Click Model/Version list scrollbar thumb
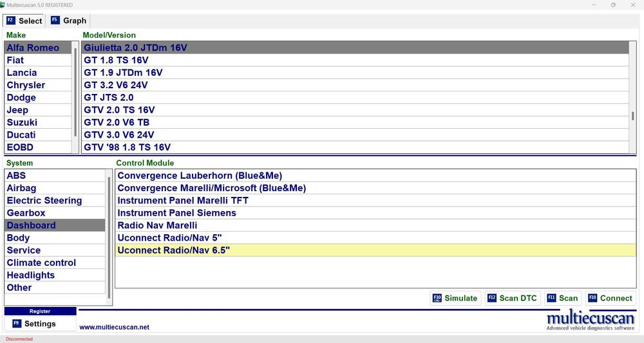This screenshot has height=343, width=644. pyautogui.click(x=633, y=116)
